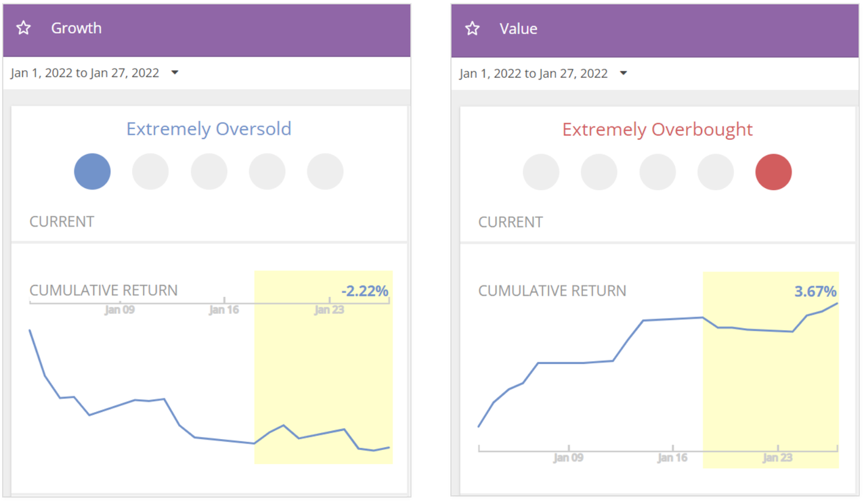This screenshot has height=504, width=864.
Task: Click the Jan 09 marker on Value chart
Action: (569, 457)
